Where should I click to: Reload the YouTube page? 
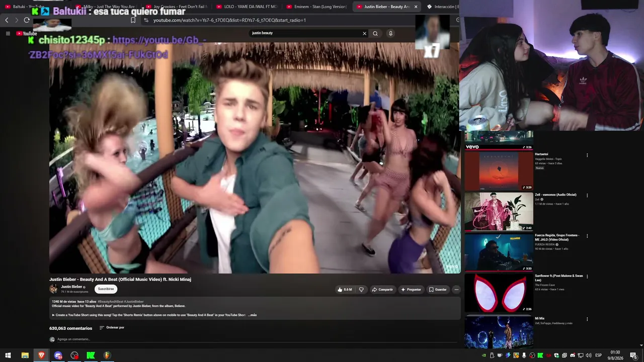(x=27, y=20)
